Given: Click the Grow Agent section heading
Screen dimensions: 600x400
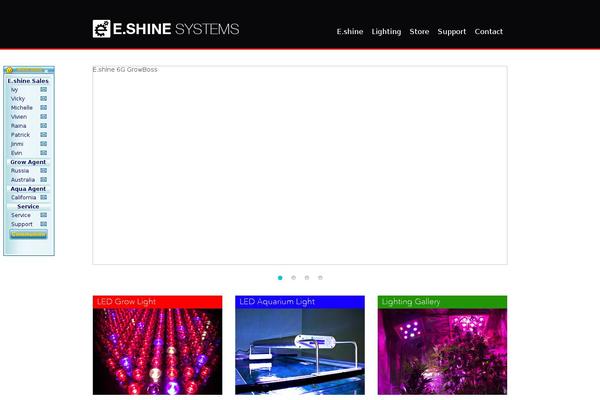Looking at the screenshot, I should (28, 162).
